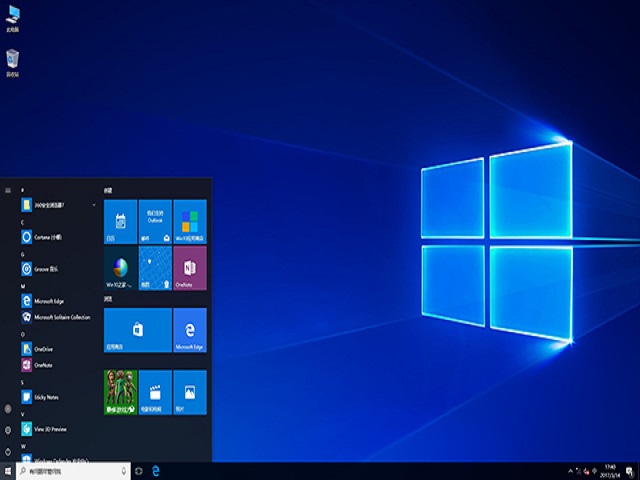Open OneDrive in the Start menu list
Screen dimensions: 640x480
[42, 349]
